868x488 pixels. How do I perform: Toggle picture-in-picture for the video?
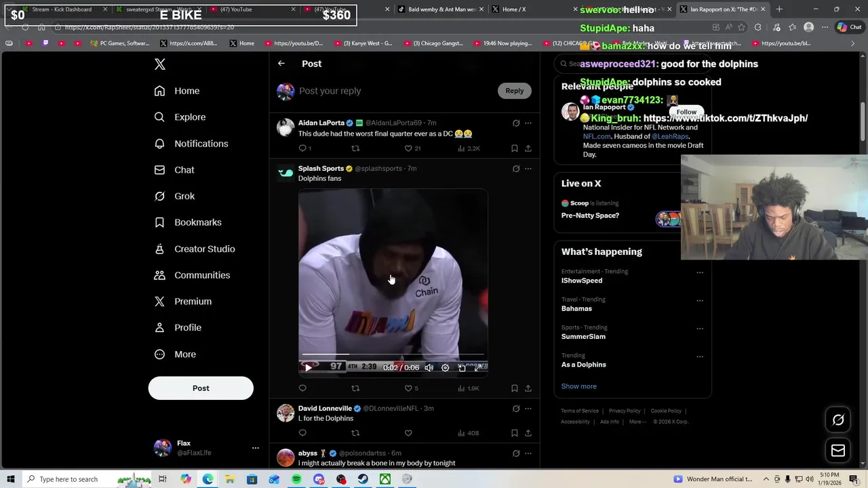[462, 367]
